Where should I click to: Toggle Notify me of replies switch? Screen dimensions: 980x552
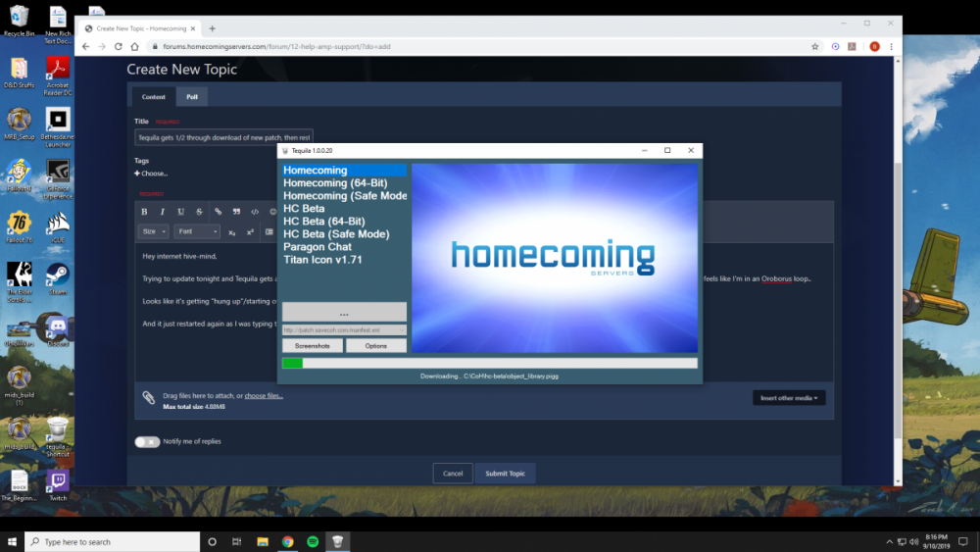point(148,441)
